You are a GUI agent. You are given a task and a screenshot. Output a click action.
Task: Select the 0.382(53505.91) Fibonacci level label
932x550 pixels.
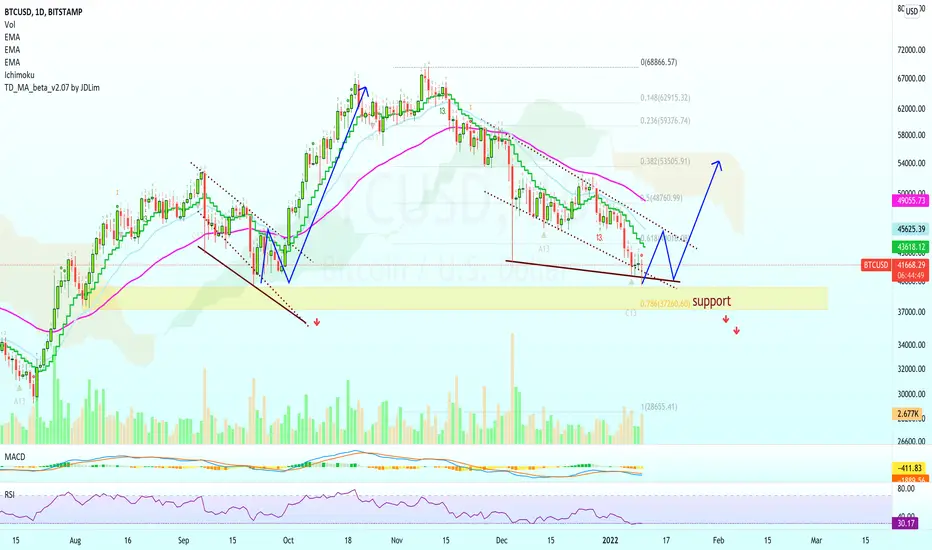pos(665,161)
